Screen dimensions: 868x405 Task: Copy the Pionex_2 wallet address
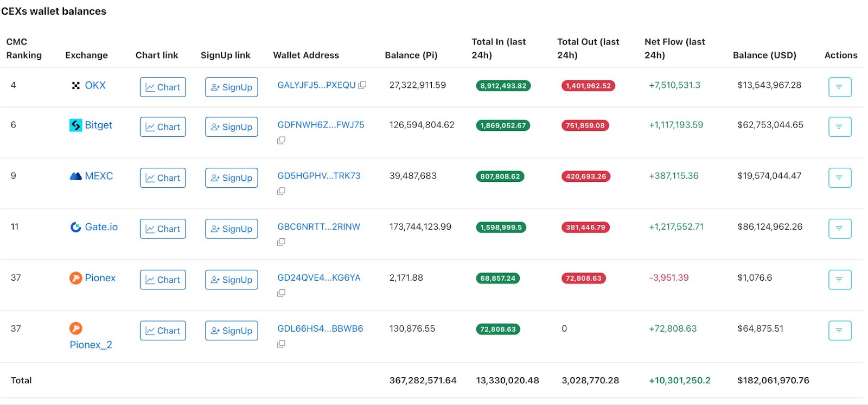(x=281, y=344)
